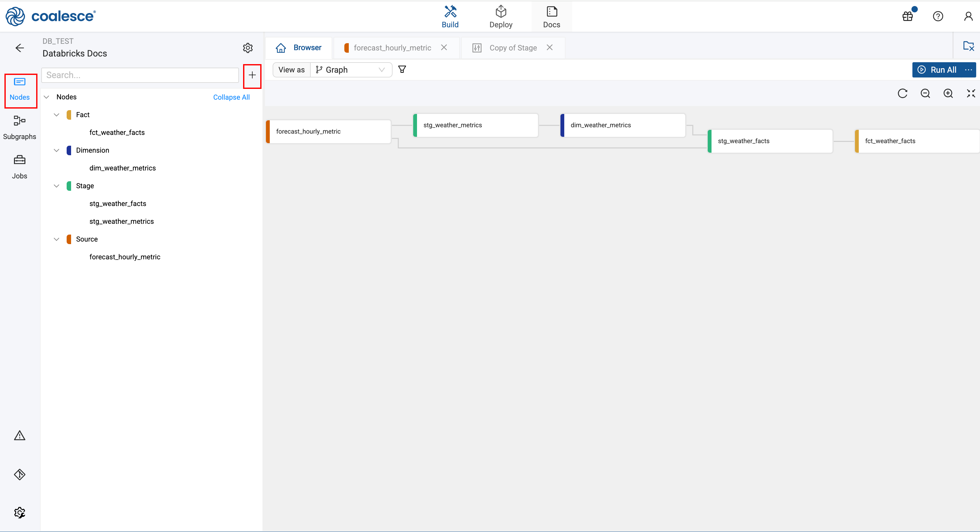Switch to the Copy of Stage tab
Viewport: 980px width, 532px height.
tap(513, 48)
